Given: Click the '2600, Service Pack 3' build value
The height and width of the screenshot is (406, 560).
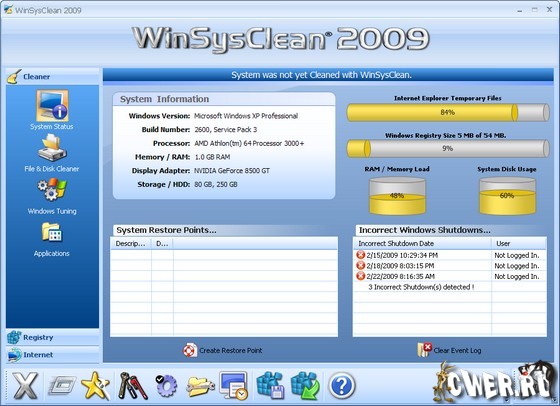Looking at the screenshot, I should tap(226, 130).
